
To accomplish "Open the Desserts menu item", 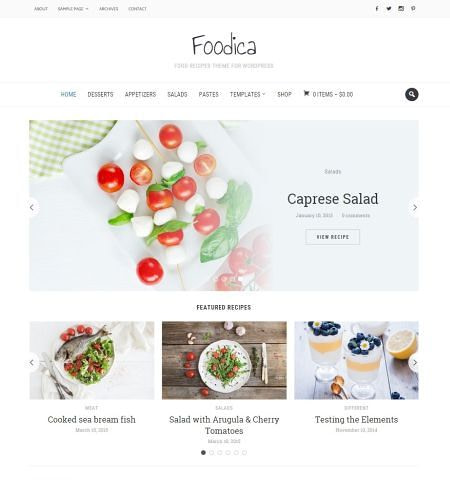I will (100, 94).
